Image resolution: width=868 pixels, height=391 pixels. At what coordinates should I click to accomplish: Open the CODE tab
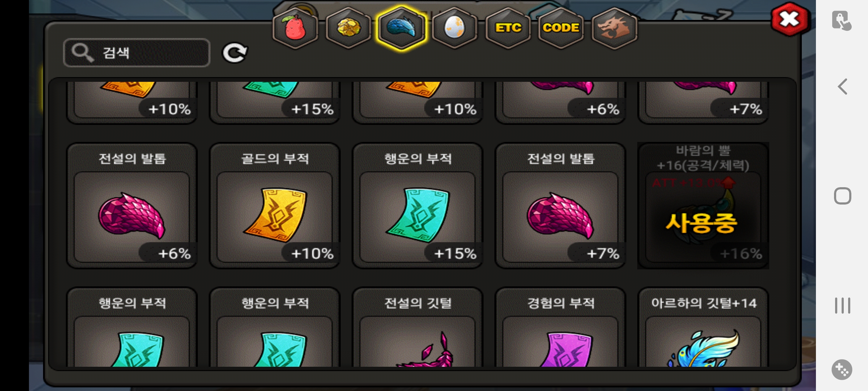pyautogui.click(x=561, y=28)
